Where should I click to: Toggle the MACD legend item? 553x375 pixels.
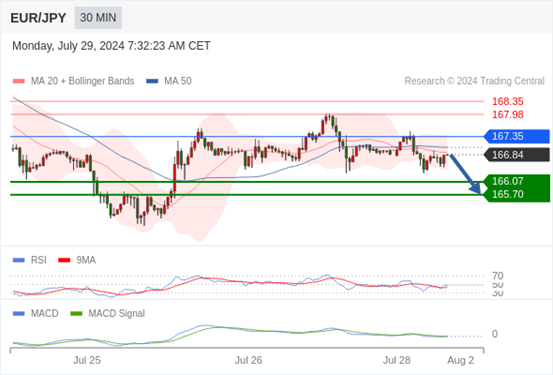coord(36,313)
